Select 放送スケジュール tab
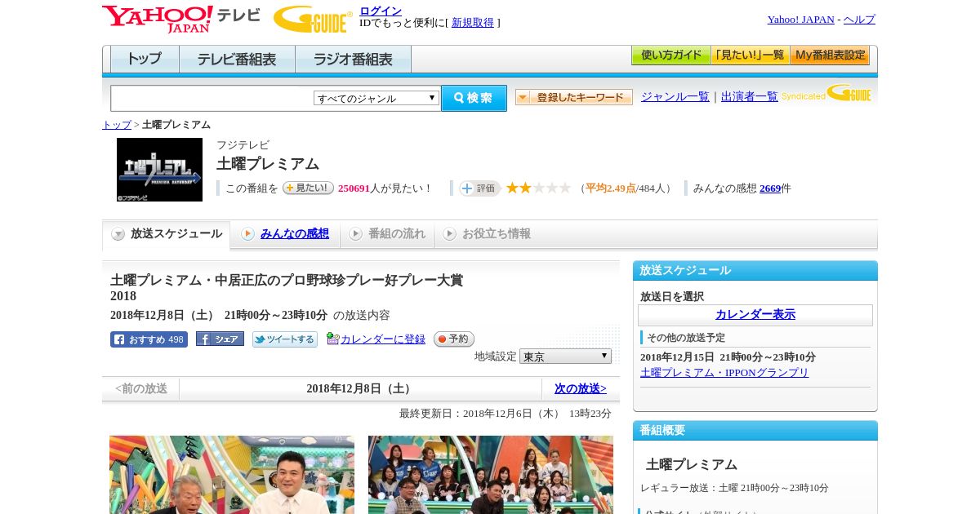The image size is (980, 514). coord(166,234)
